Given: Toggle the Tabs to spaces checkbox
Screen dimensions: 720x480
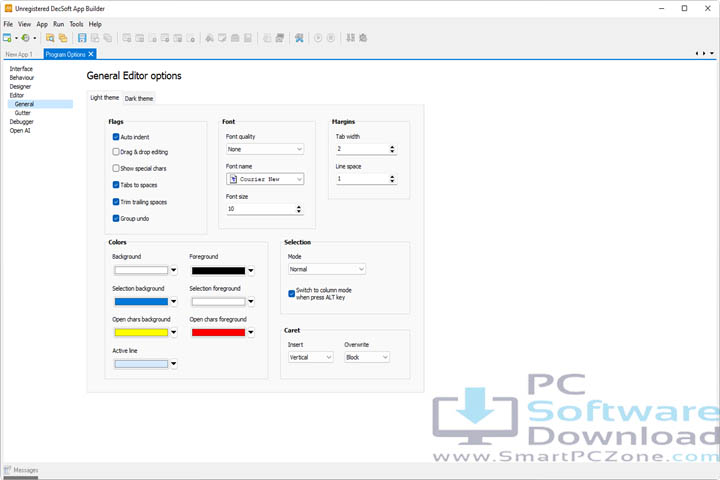Looking at the screenshot, I should [x=116, y=185].
